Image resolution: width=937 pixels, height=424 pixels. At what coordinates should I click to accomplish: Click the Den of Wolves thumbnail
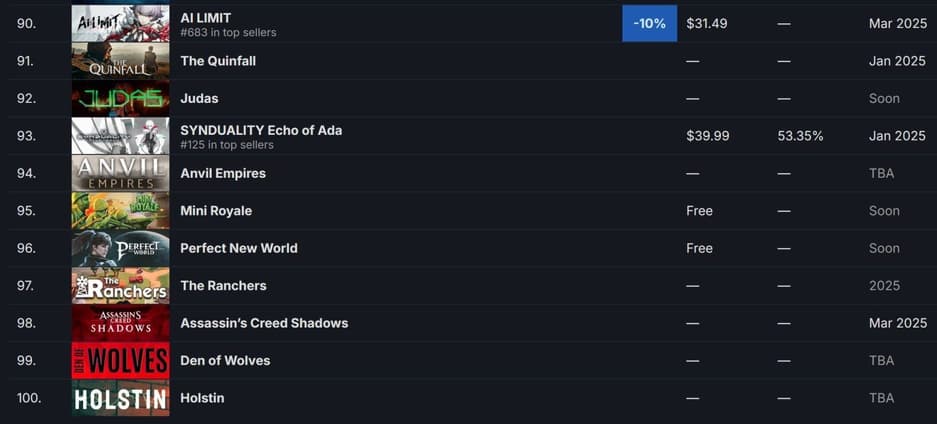coord(120,361)
